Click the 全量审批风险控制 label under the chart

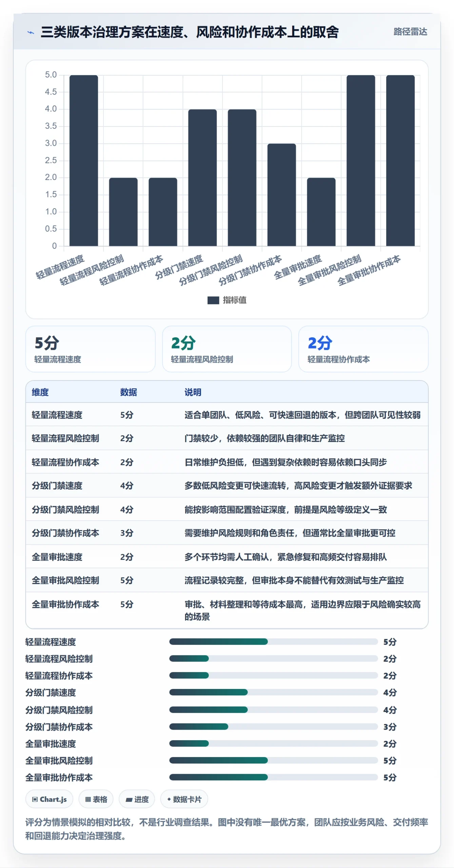tap(330, 270)
